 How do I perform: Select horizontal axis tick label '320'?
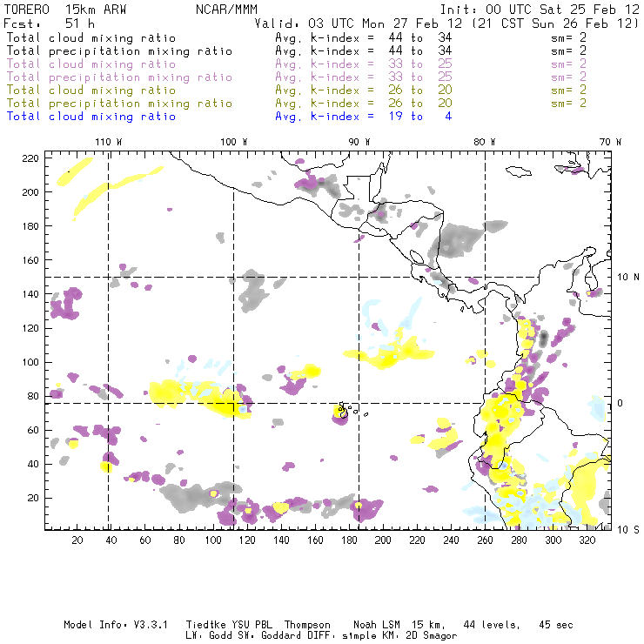(587, 540)
